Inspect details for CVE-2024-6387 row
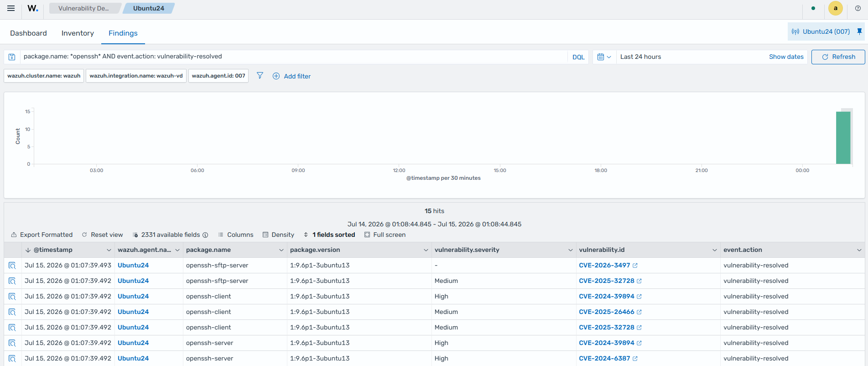 point(12,359)
